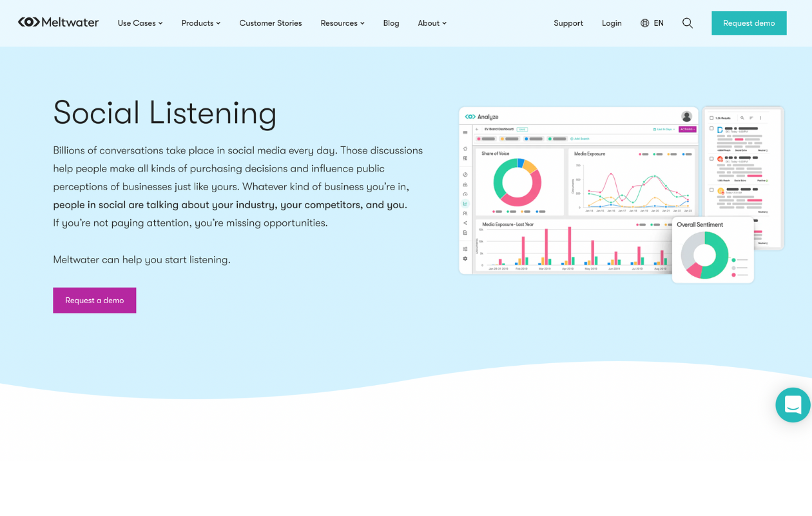The width and height of the screenshot is (812, 516).
Task: Click the Share of Voice donut chart
Action: 517,182
